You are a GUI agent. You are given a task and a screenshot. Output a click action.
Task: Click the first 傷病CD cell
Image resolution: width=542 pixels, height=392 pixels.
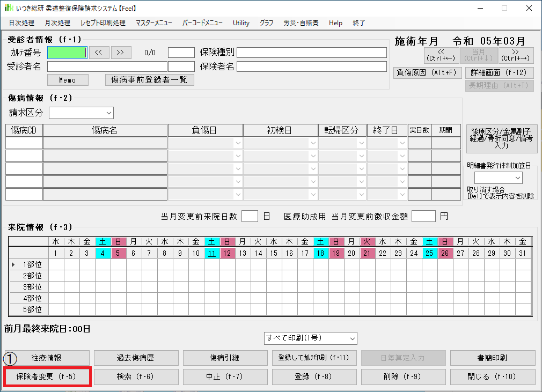24,143
